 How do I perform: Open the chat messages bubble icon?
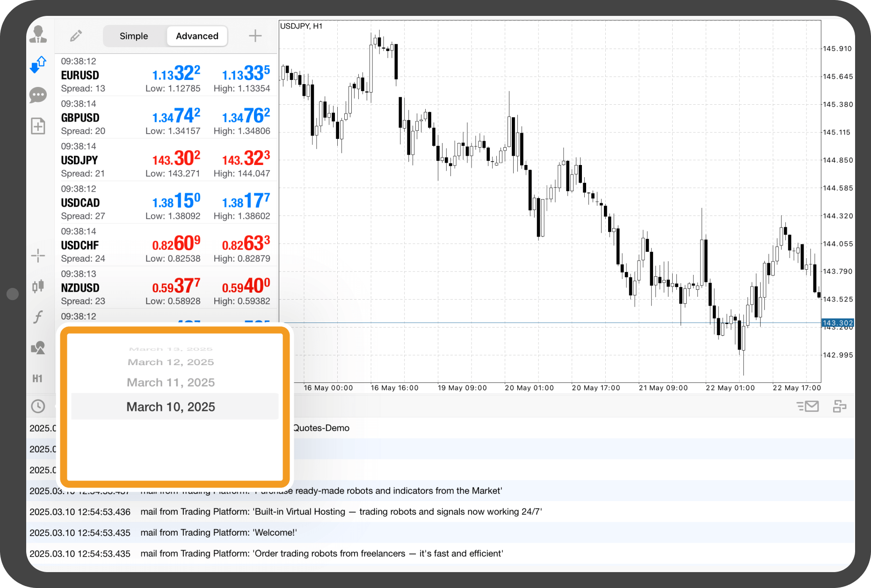point(38,95)
